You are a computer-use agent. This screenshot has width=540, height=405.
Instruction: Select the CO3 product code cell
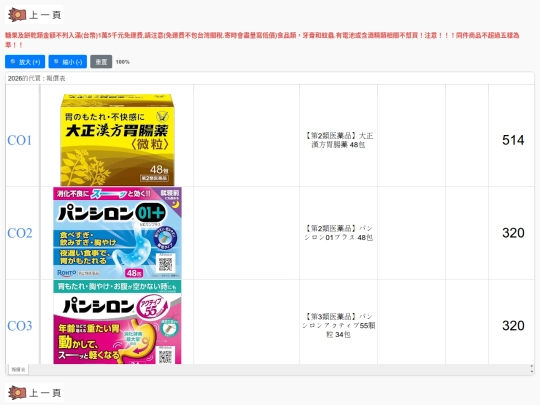click(x=23, y=322)
